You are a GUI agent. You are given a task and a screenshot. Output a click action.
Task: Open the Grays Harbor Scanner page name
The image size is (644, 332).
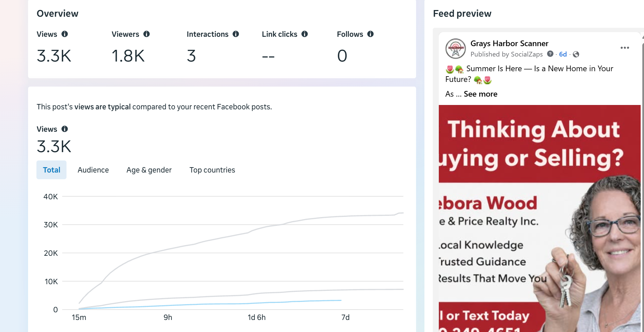click(x=509, y=43)
